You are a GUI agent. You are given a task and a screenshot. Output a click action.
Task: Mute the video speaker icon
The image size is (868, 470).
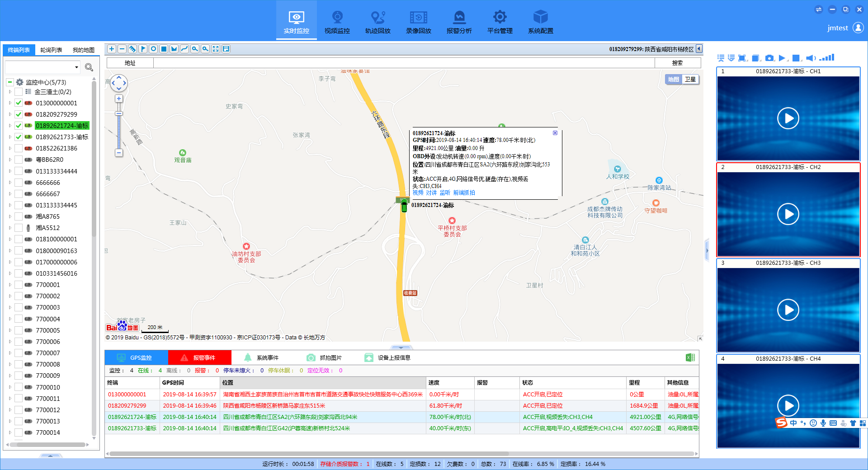(811, 58)
